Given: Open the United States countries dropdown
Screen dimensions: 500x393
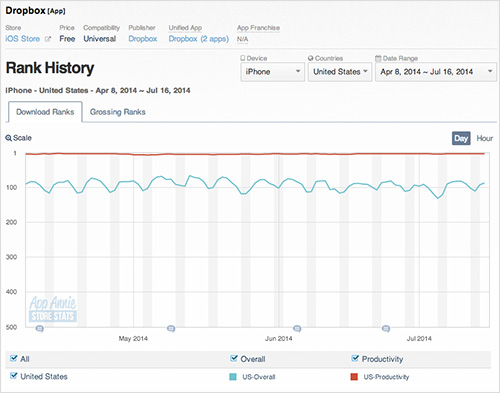Looking at the screenshot, I should click(x=340, y=72).
